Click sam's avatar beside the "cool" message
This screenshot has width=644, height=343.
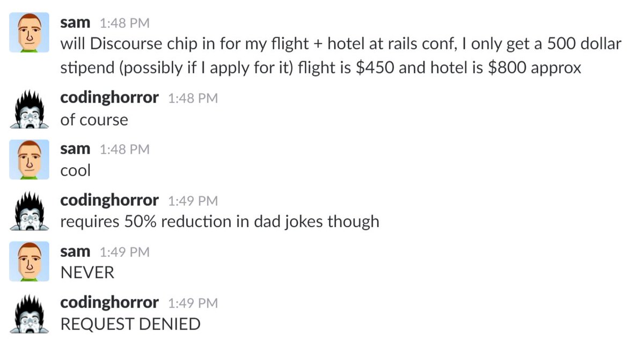(29, 159)
